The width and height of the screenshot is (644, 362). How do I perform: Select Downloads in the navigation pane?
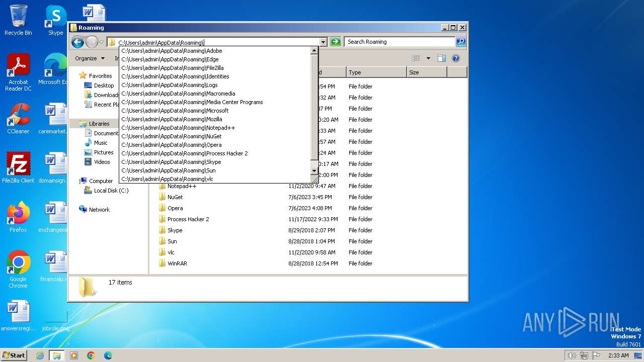point(103,95)
